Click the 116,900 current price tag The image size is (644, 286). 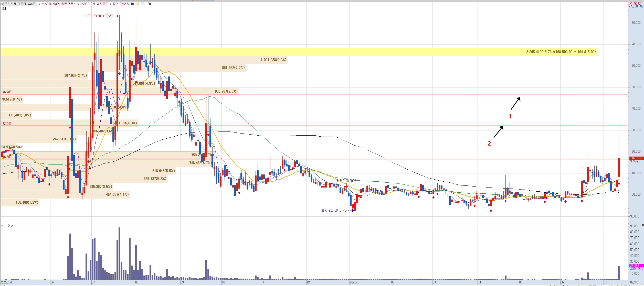click(636, 158)
